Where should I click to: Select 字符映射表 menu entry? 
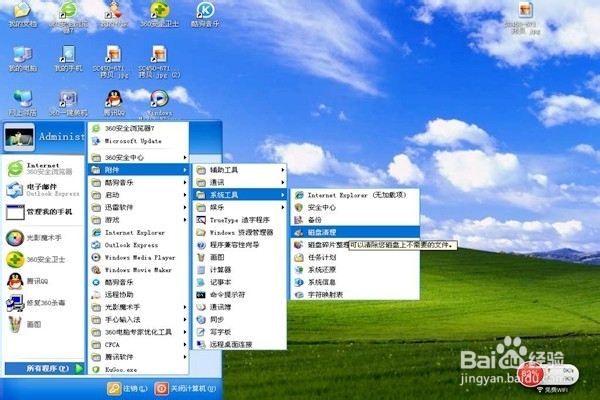355,294
